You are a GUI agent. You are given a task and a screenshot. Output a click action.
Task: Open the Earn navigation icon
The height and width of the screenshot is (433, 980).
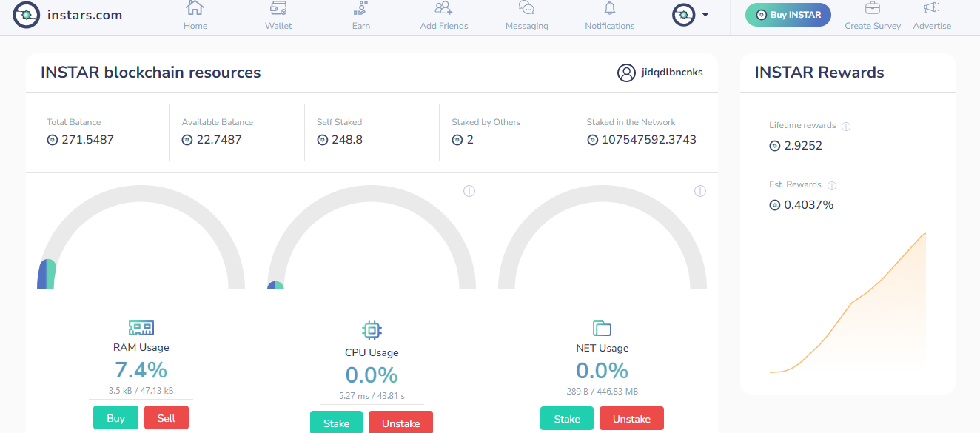point(361,8)
